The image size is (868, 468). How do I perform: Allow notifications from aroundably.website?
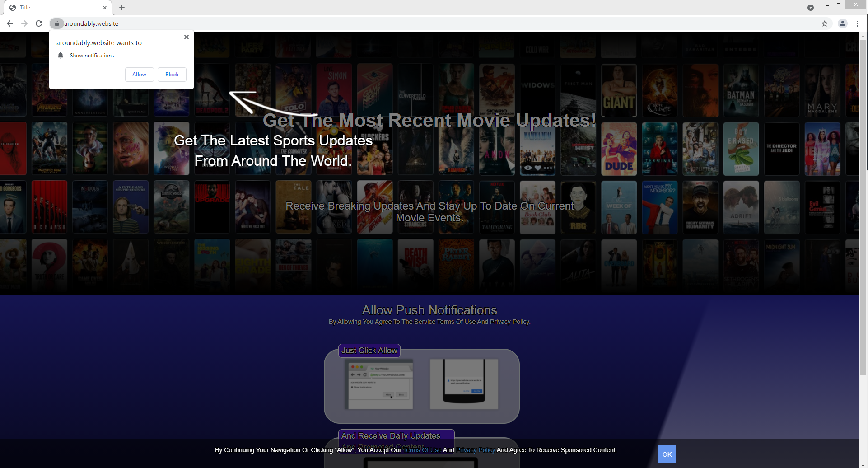coord(139,75)
